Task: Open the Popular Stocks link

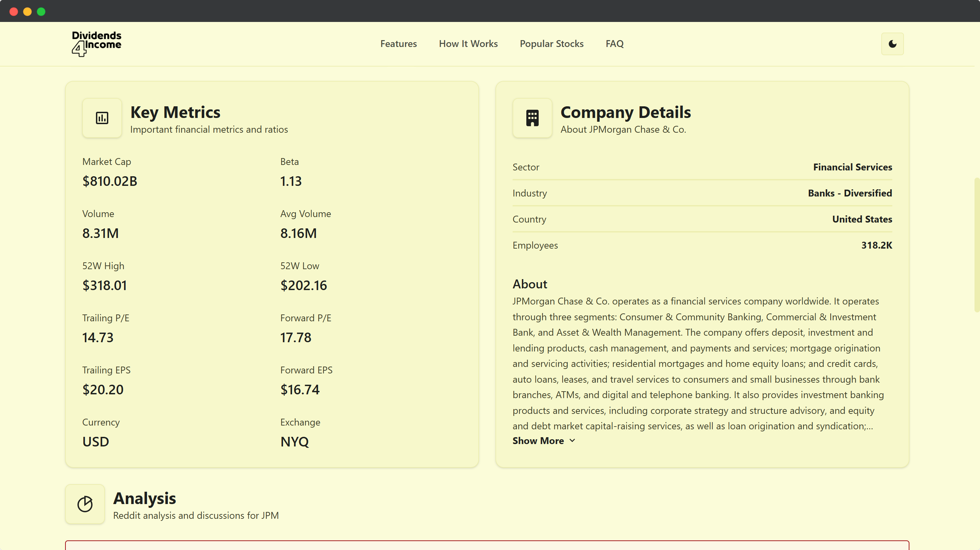Action: point(551,44)
